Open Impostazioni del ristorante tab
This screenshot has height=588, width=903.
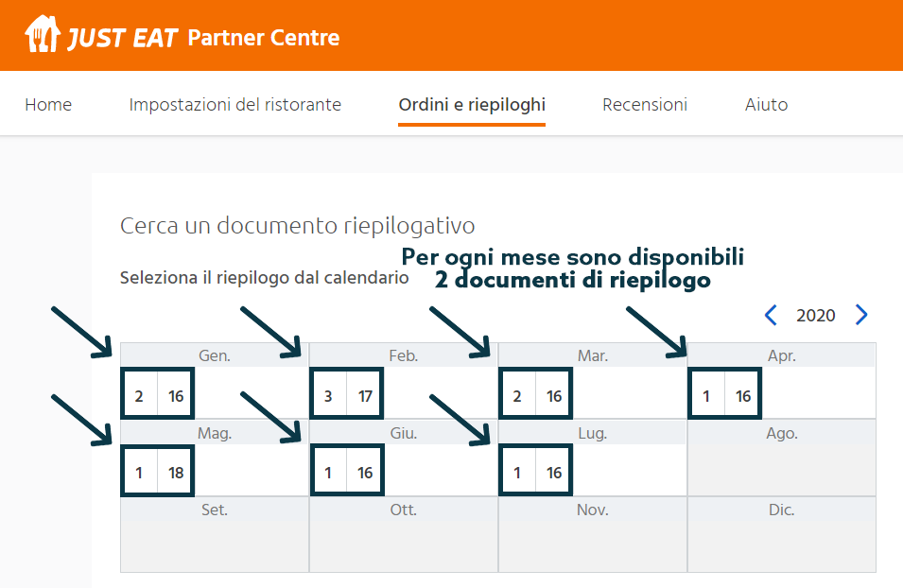(x=234, y=105)
